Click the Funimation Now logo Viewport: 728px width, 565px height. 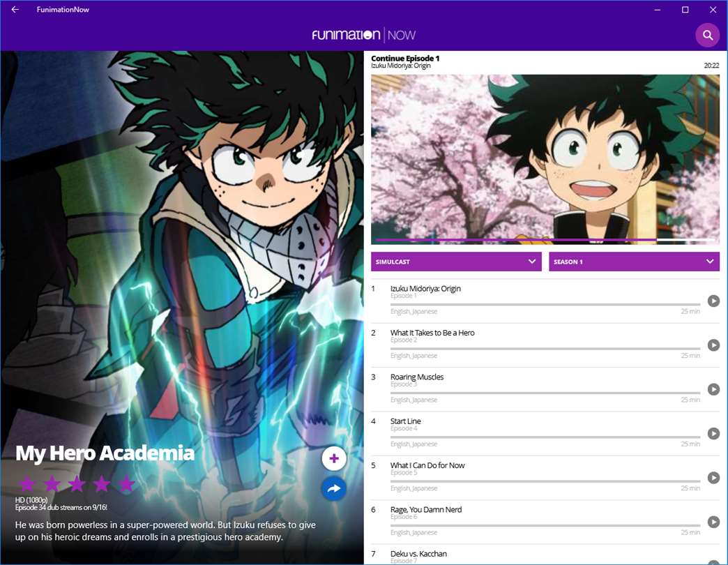(x=363, y=35)
